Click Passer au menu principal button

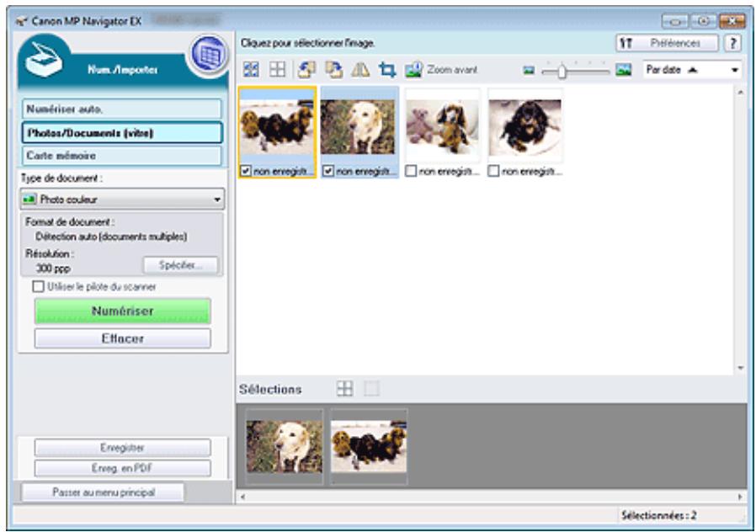point(104,492)
